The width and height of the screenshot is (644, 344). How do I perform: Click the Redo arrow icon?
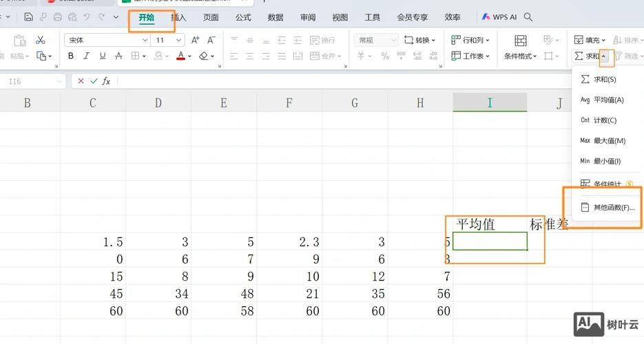[x=101, y=17]
